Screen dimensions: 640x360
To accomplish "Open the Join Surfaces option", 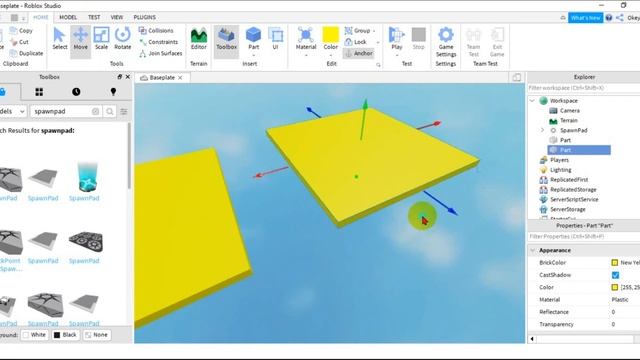I will 160,53.
